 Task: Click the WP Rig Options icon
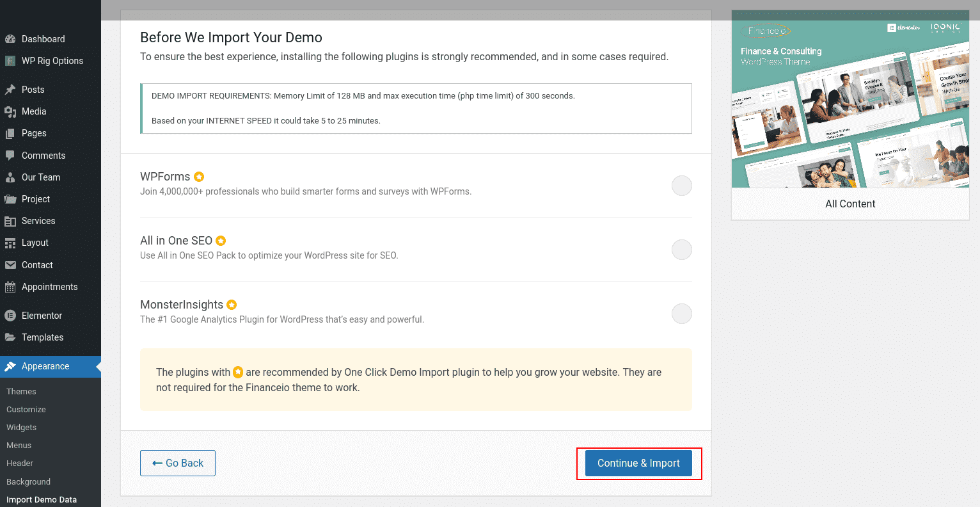(10, 61)
